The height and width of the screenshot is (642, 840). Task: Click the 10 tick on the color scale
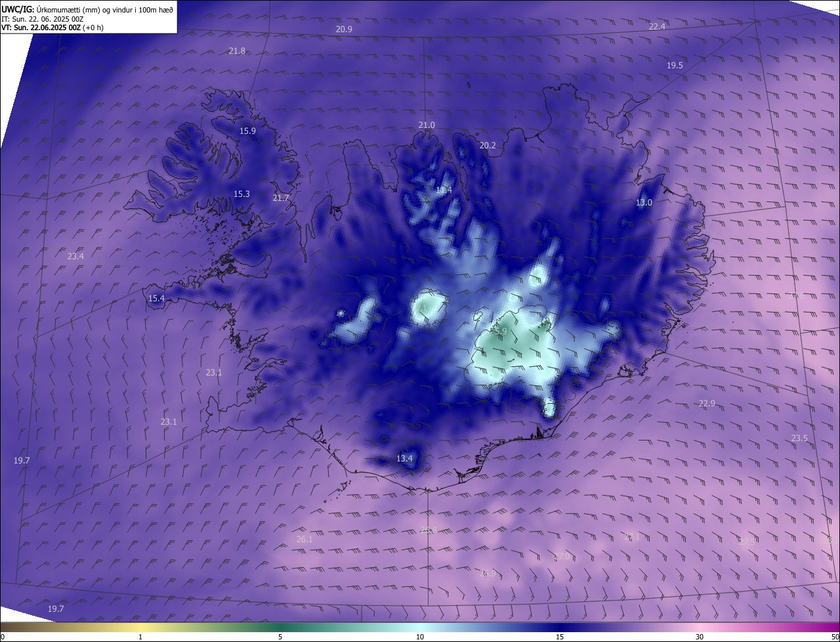tap(420, 637)
